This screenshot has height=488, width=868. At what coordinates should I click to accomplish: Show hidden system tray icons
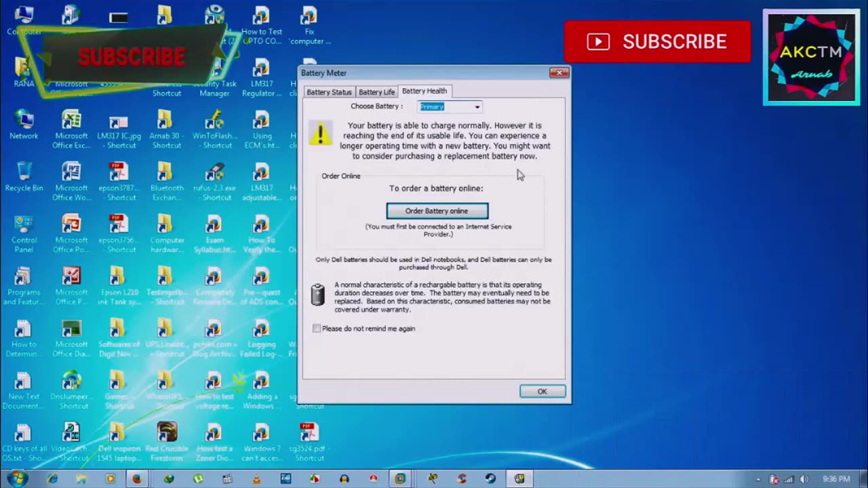point(758,479)
